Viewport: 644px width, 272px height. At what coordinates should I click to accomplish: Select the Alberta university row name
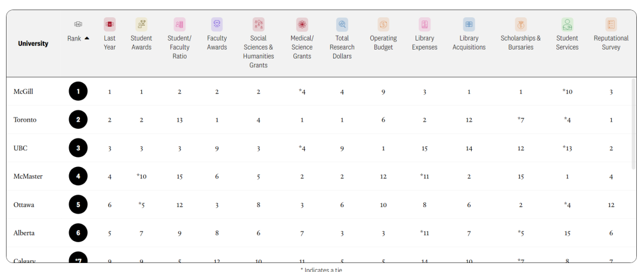[24, 233]
